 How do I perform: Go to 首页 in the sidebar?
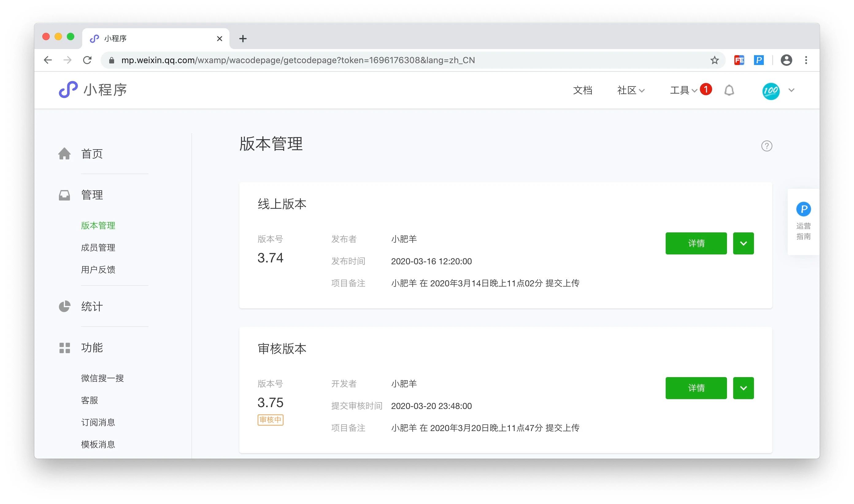click(x=91, y=154)
